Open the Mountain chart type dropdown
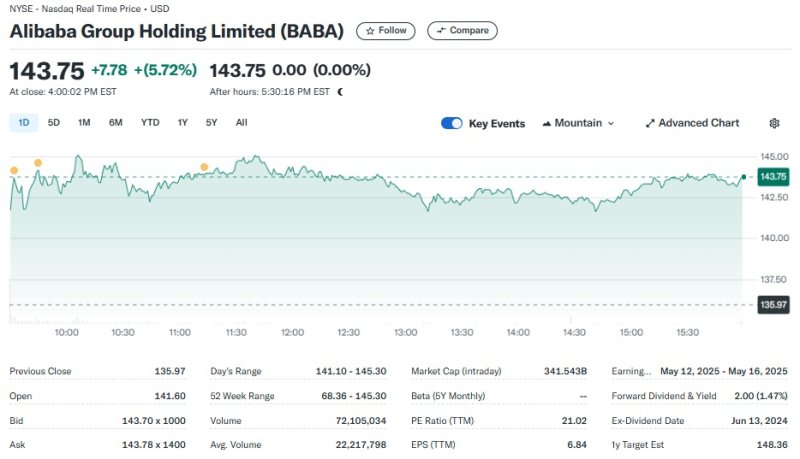Screen dimensions: 800x459 pos(578,123)
